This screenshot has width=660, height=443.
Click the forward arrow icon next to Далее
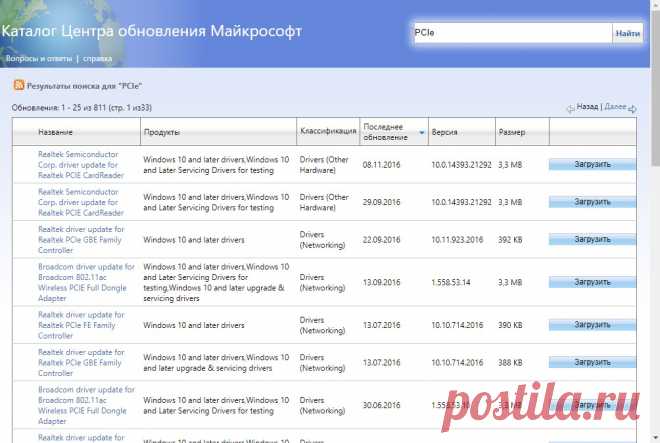click(x=632, y=109)
